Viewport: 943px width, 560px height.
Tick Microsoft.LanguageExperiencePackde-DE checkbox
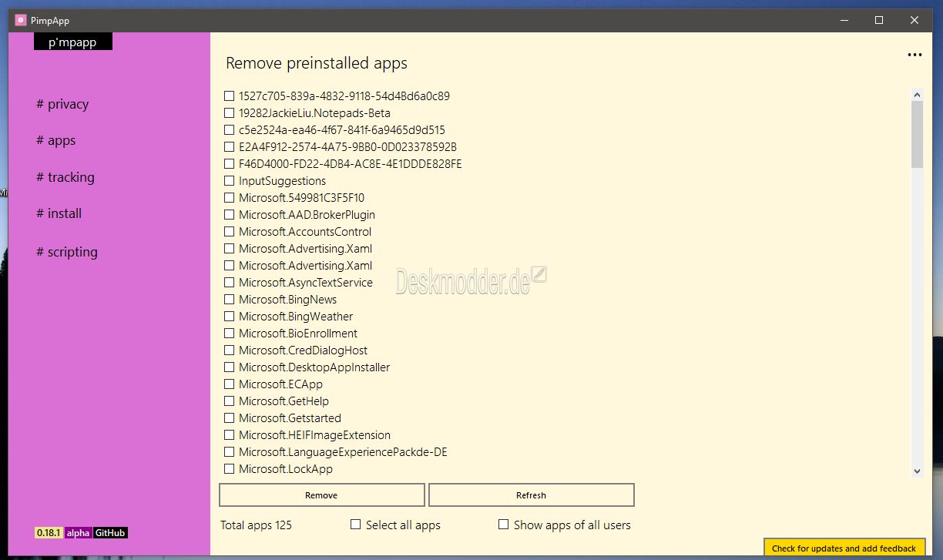pyautogui.click(x=229, y=452)
